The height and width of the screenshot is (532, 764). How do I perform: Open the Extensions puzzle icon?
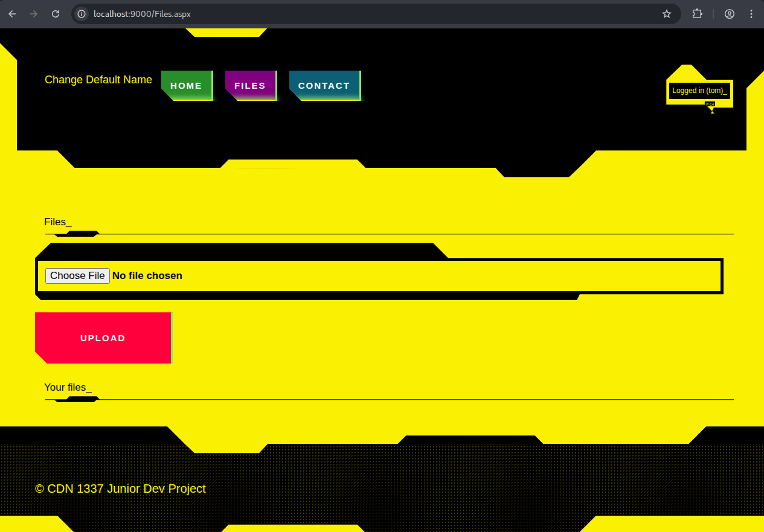coord(697,14)
